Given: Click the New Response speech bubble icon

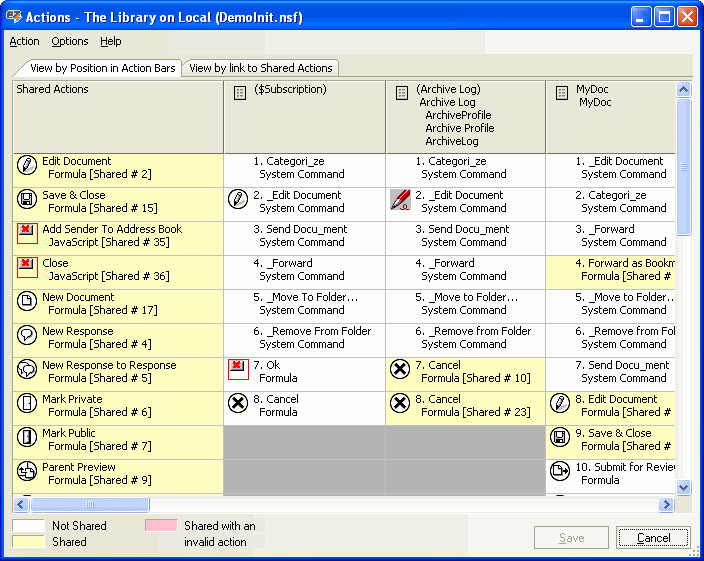Looking at the screenshot, I should click(x=27, y=337).
